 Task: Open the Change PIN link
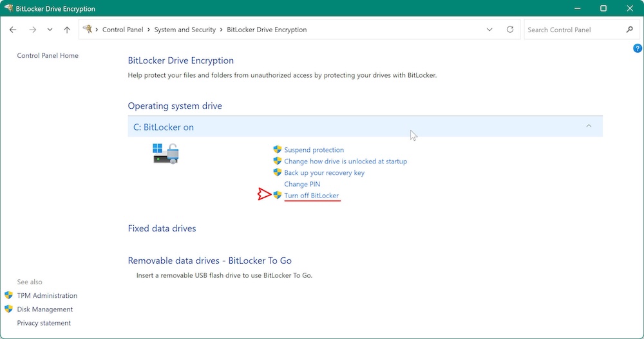coord(302,184)
